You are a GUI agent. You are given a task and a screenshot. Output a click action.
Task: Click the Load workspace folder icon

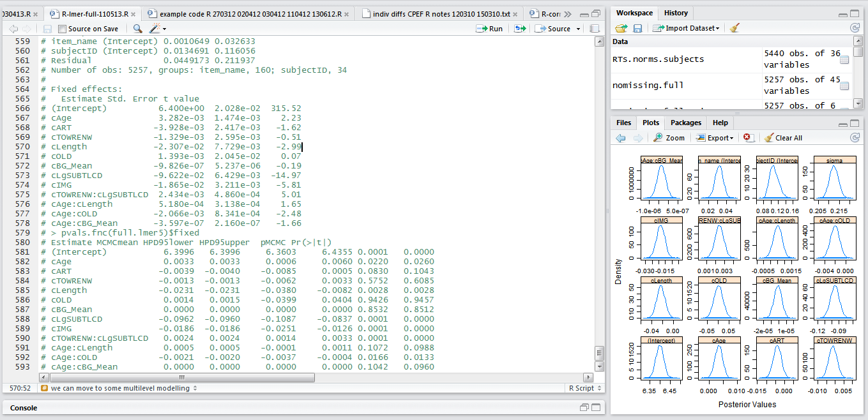click(x=621, y=28)
